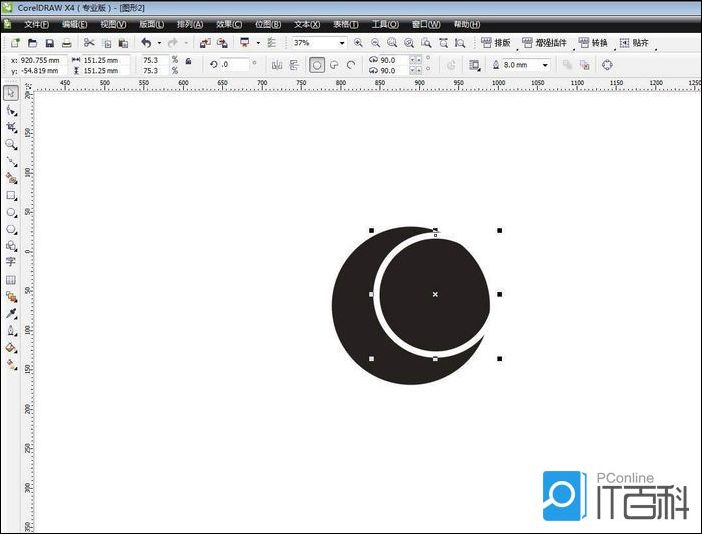Image resolution: width=702 pixels, height=534 pixels.
Task: Open the 文件(F) menu
Action: [36, 24]
